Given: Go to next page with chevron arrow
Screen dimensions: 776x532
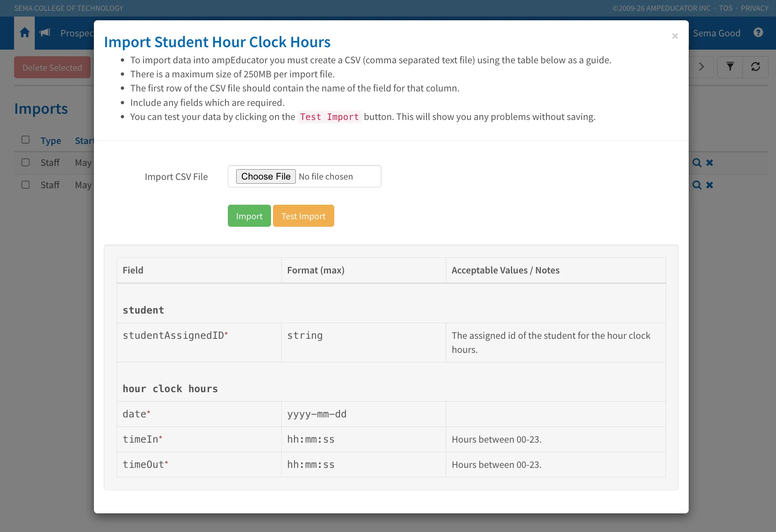Looking at the screenshot, I should click(x=702, y=67).
